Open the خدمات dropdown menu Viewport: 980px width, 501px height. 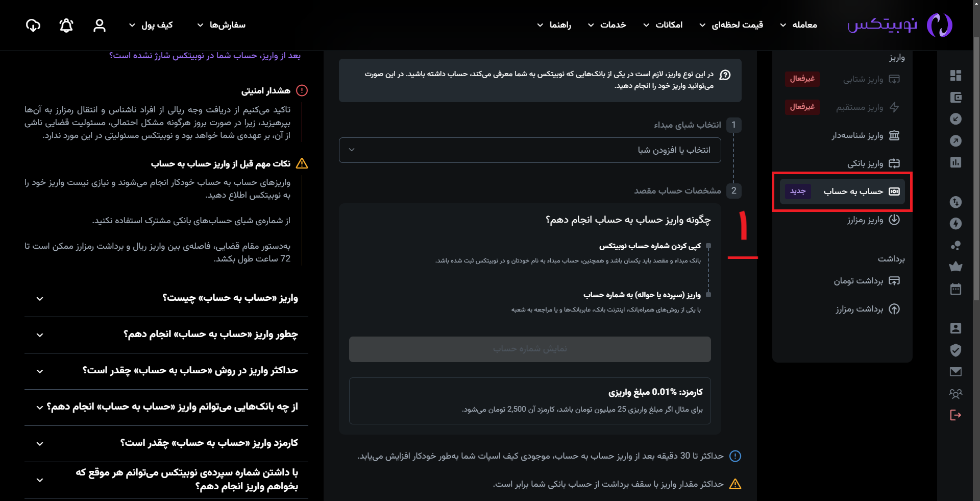tap(607, 25)
